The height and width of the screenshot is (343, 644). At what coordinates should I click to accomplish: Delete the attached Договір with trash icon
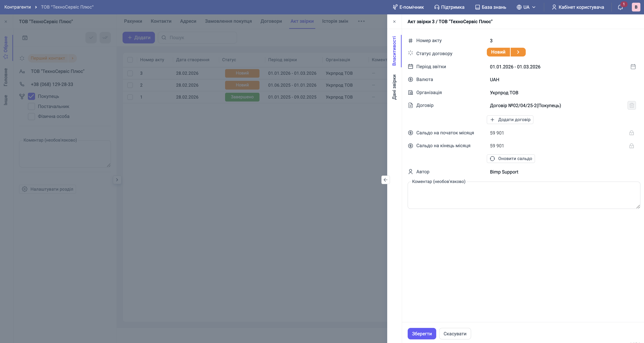pos(631,105)
